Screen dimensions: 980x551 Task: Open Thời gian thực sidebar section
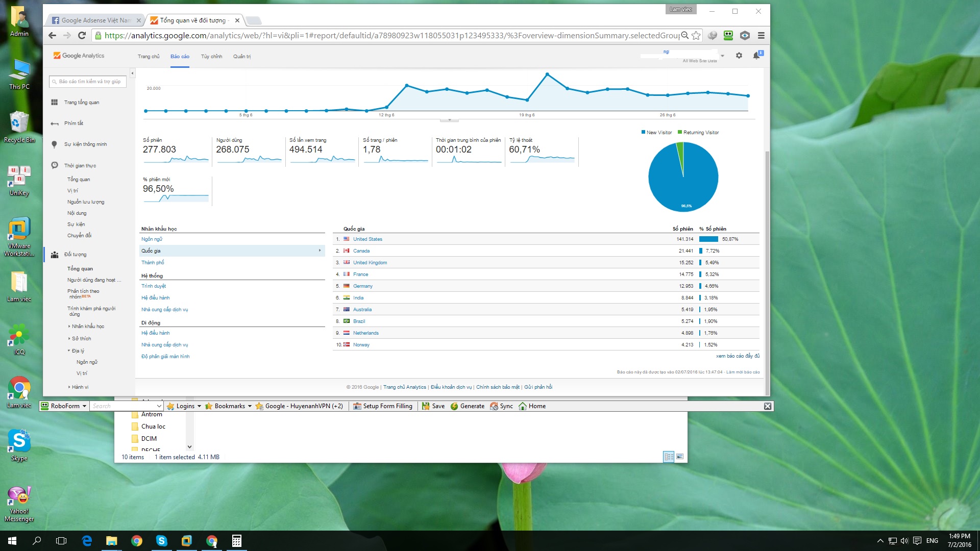(80, 166)
